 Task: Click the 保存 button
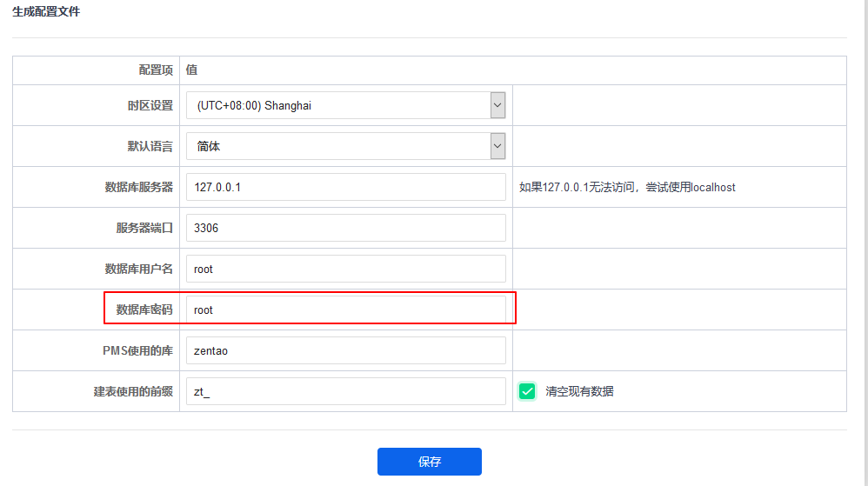(429, 462)
